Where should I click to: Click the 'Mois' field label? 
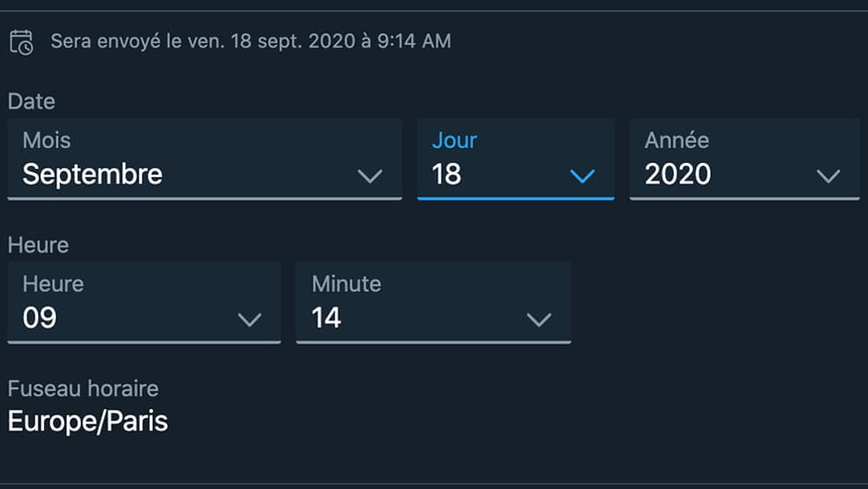point(47,140)
